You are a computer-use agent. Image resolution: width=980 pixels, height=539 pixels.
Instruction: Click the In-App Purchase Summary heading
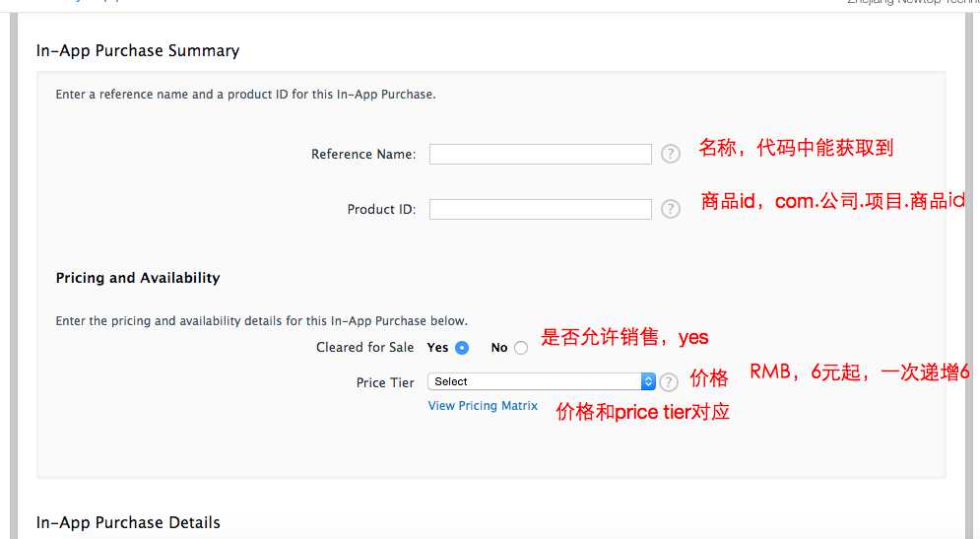coord(138,50)
